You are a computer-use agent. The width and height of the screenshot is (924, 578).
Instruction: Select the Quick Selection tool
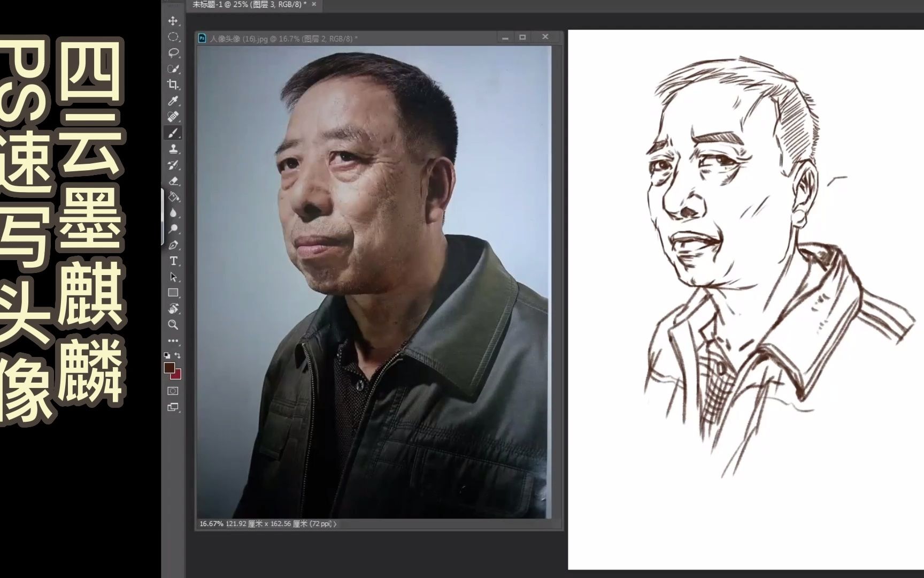(173, 69)
